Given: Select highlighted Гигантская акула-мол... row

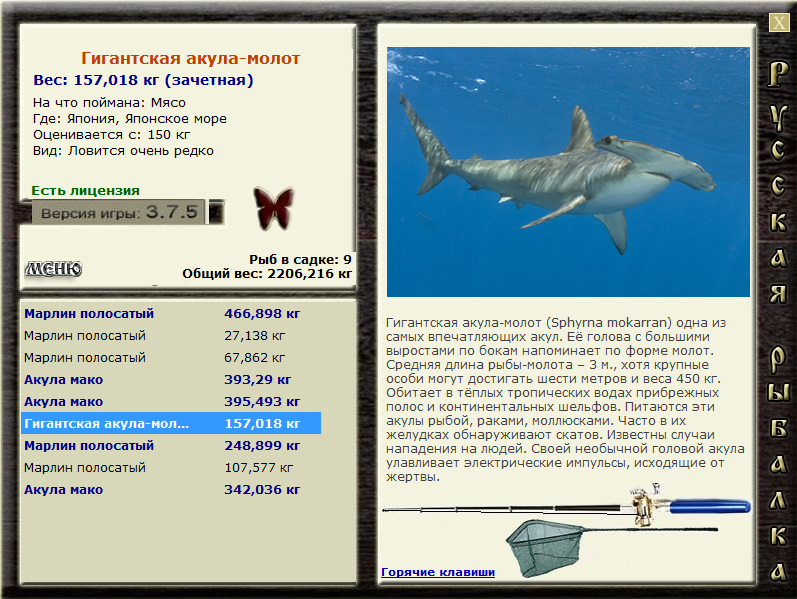Looking at the screenshot, I should 171,423.
